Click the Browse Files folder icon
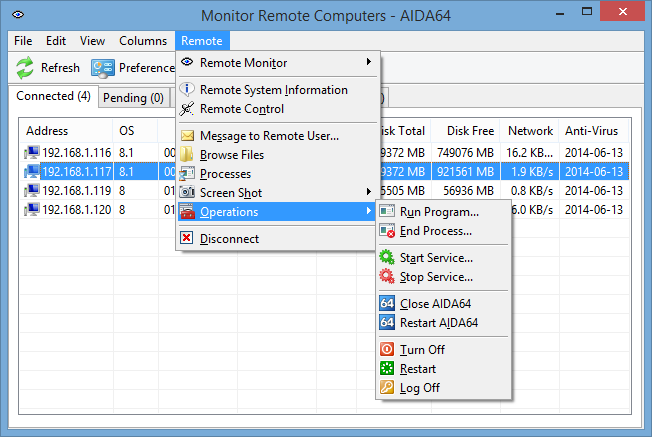 click(x=187, y=155)
